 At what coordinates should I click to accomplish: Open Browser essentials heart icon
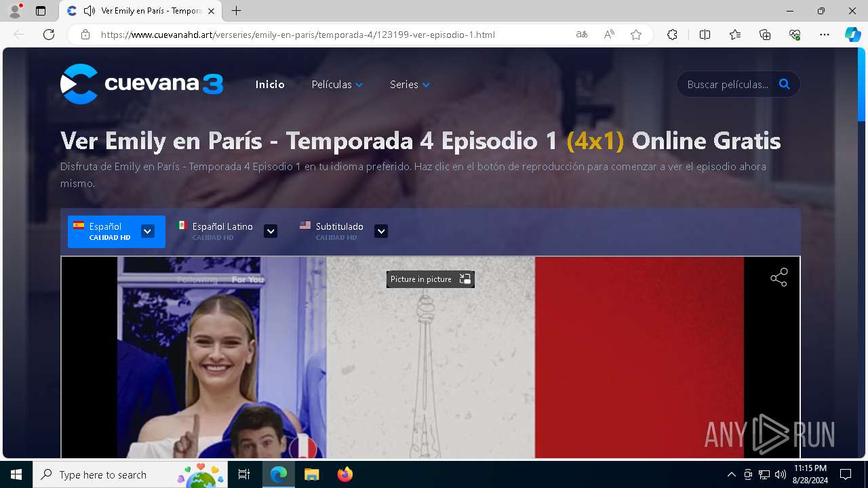(x=795, y=35)
